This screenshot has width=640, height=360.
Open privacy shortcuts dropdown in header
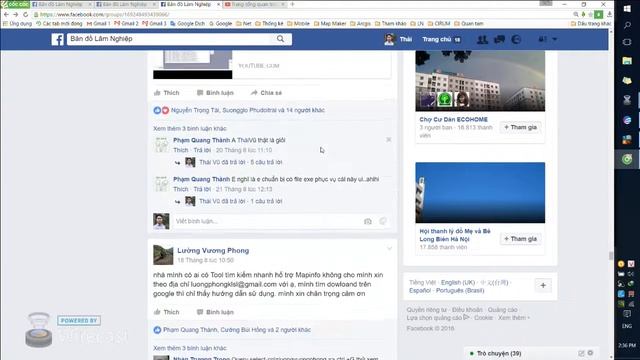547,39
